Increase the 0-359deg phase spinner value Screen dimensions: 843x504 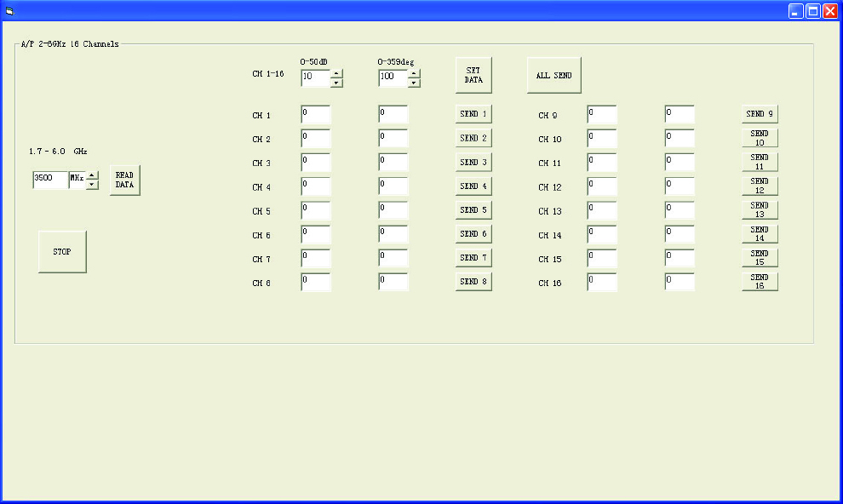pos(414,73)
